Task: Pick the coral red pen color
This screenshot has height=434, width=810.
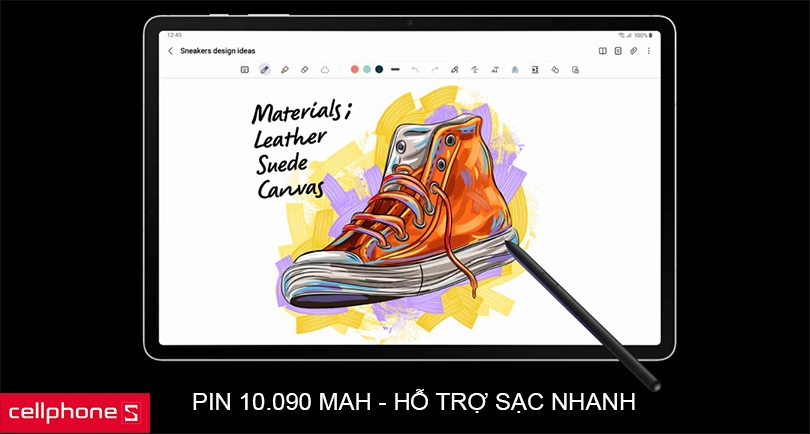Action: (x=354, y=69)
